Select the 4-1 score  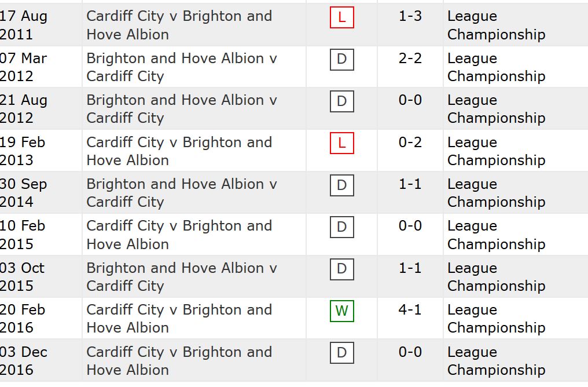click(410, 310)
